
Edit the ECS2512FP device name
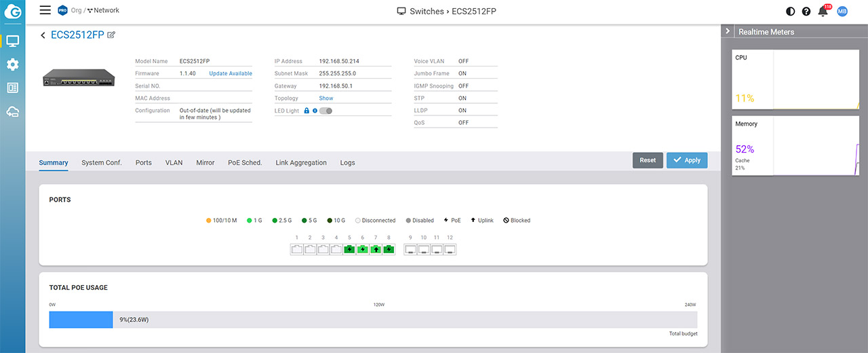pyautogui.click(x=111, y=35)
